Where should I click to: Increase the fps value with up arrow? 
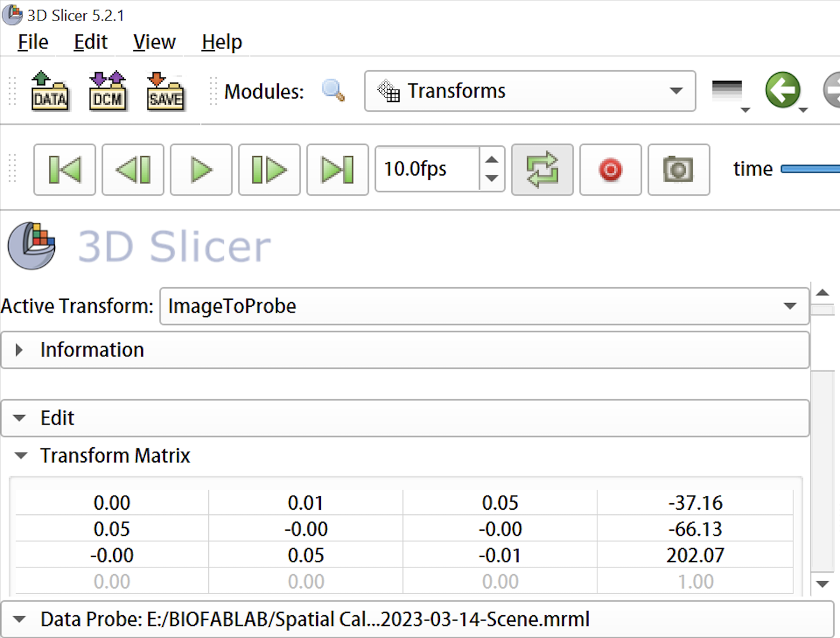click(492, 159)
